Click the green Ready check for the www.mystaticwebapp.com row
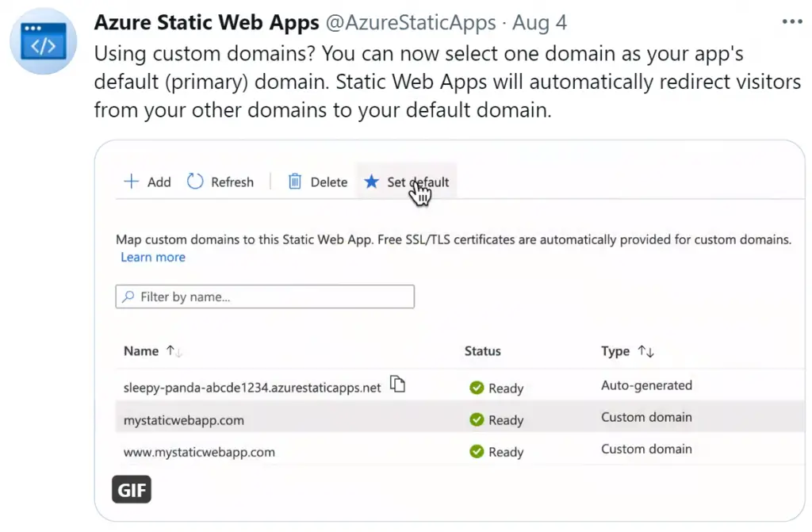The image size is (812, 532). tap(477, 452)
